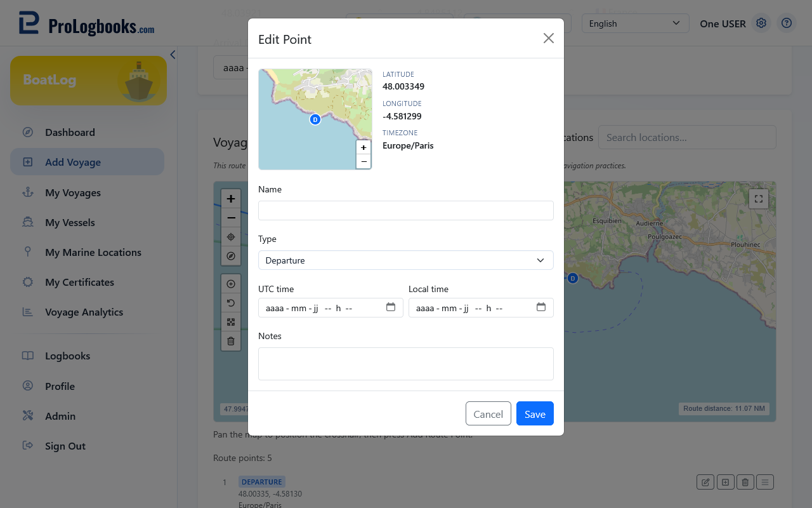Viewport: 812px width, 508px height.
Task: Click the undo route point button
Action: [x=231, y=303]
